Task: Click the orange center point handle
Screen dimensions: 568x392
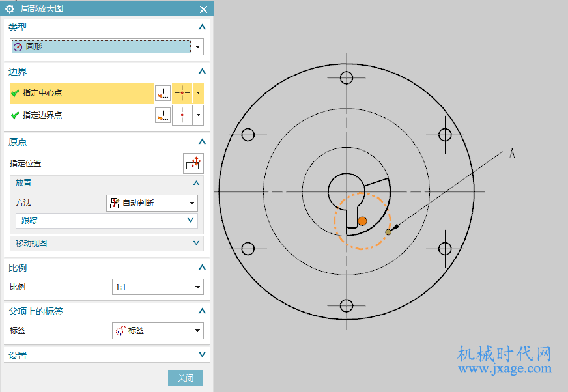Action: (362, 221)
